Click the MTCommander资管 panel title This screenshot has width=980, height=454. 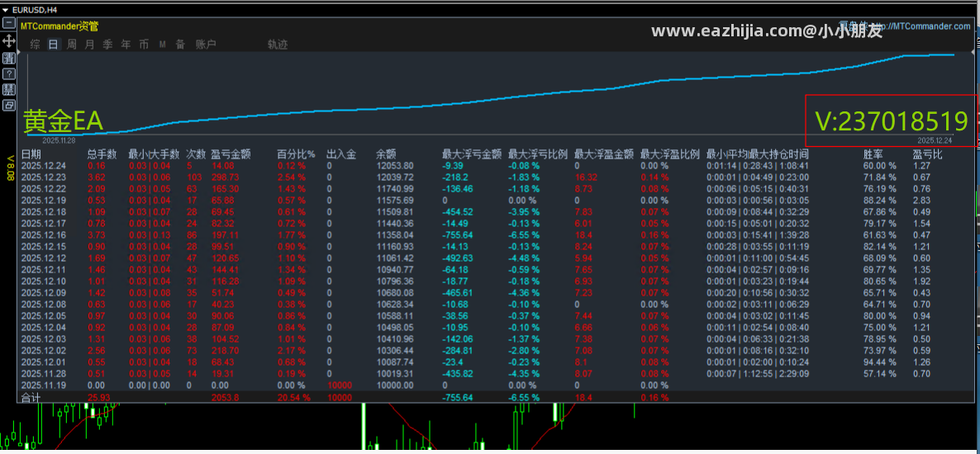(59, 26)
